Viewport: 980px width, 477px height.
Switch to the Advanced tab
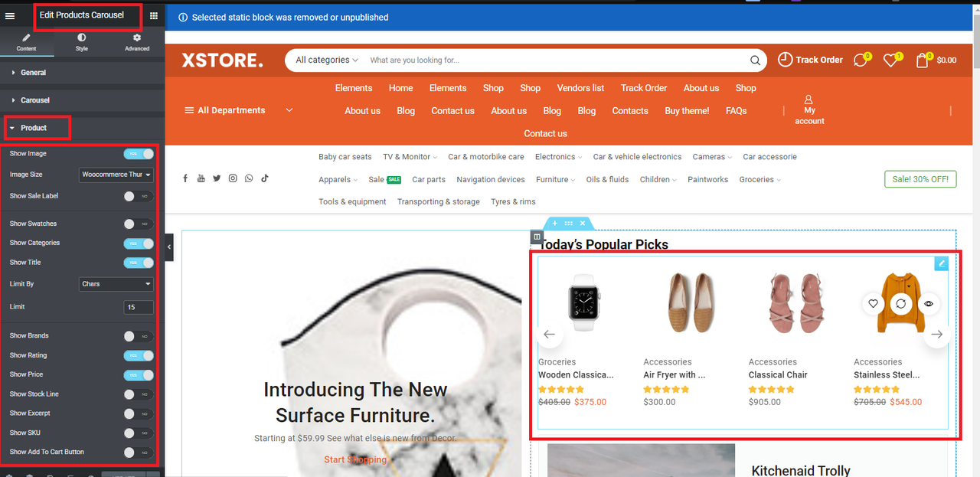tap(137, 42)
